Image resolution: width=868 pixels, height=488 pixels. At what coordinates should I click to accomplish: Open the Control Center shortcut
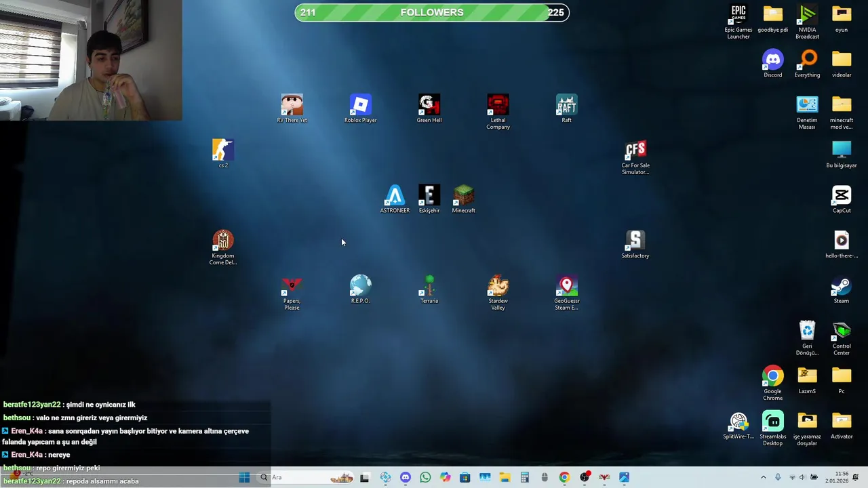click(x=842, y=338)
